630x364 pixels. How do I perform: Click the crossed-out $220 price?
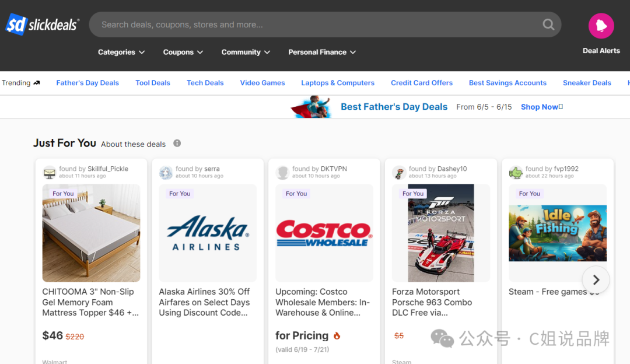(x=75, y=337)
